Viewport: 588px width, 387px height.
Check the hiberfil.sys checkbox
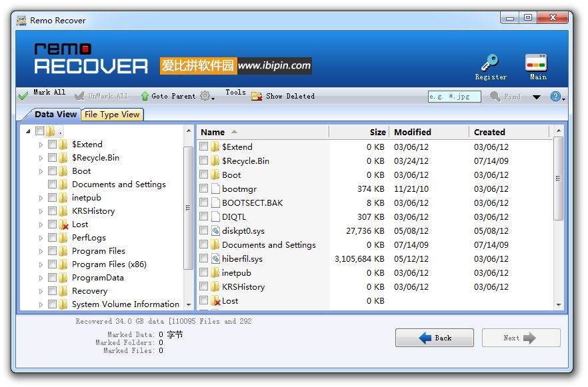tap(203, 258)
